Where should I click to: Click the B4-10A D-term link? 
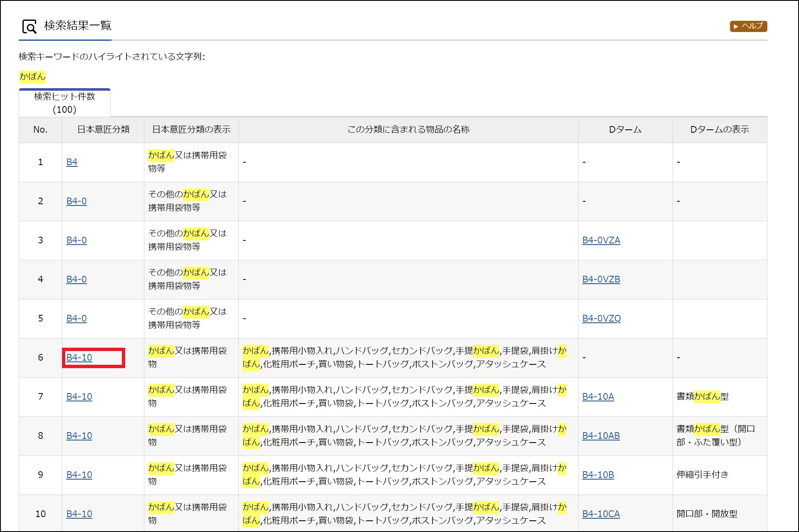(598, 397)
